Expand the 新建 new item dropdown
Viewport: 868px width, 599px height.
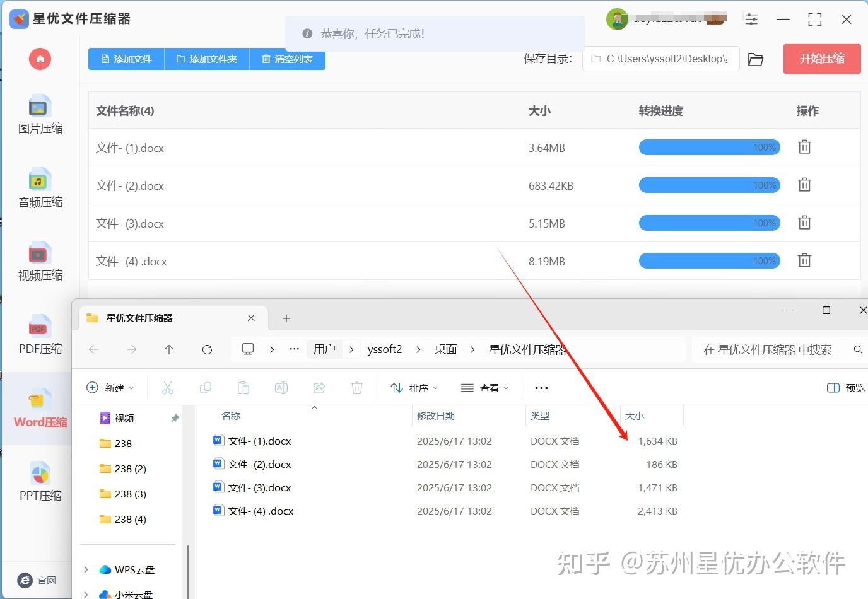tap(110, 388)
